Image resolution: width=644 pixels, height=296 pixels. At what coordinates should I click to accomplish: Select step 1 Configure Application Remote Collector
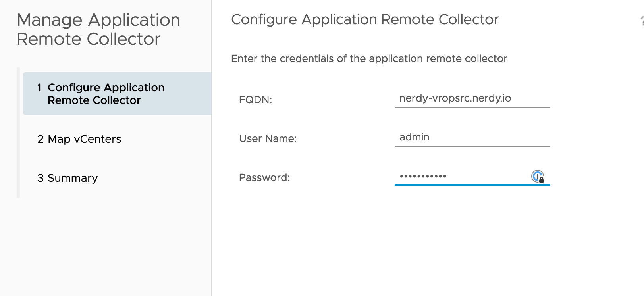pos(117,94)
